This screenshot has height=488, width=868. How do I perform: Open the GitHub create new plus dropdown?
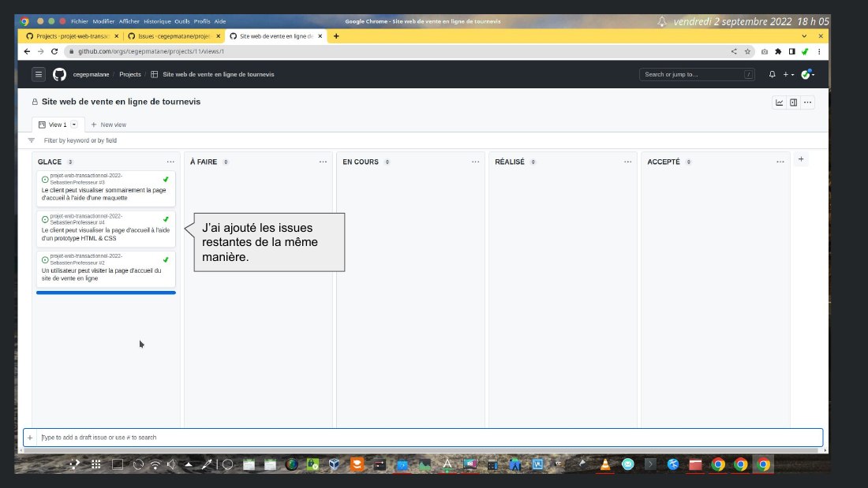(788, 74)
